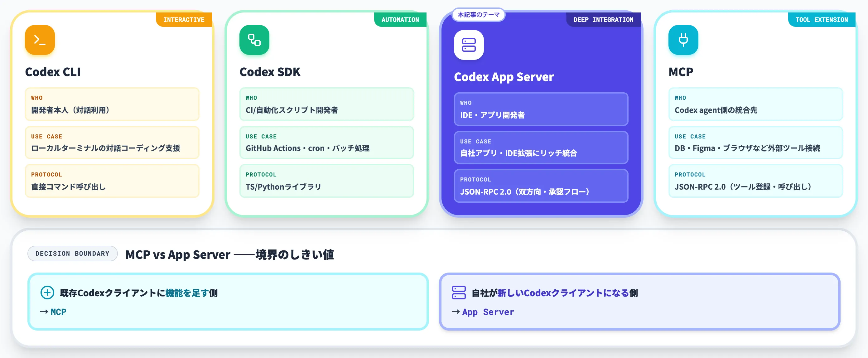Select the DEEP INTEGRATION badge
868x358 pixels.
point(604,20)
